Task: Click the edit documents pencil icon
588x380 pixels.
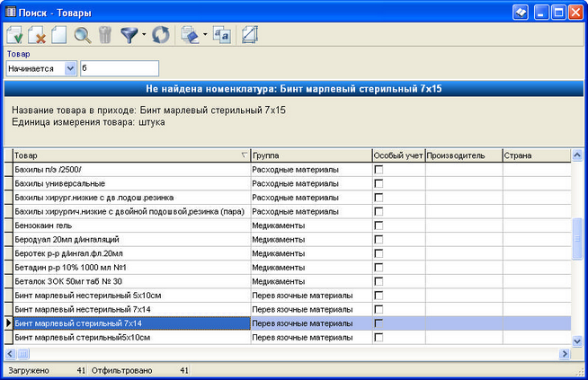Action: (x=190, y=35)
